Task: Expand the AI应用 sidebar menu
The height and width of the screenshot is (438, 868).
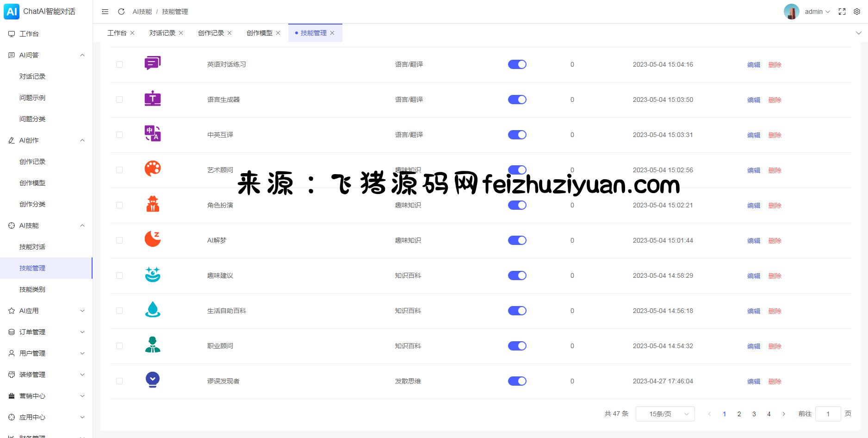Action: tap(46, 311)
